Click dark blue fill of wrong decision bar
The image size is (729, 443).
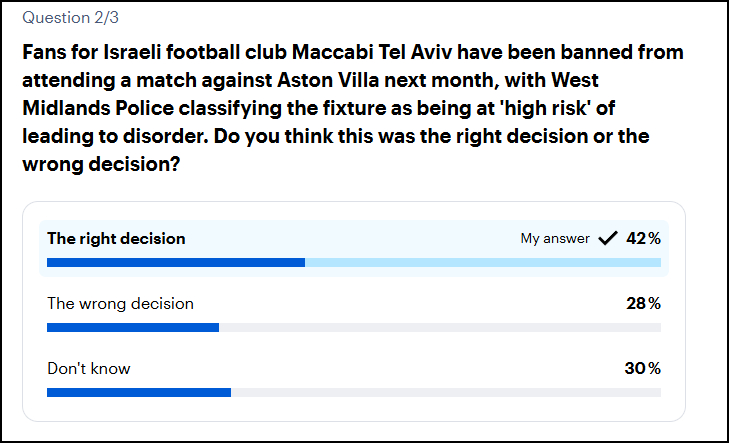pos(132,327)
